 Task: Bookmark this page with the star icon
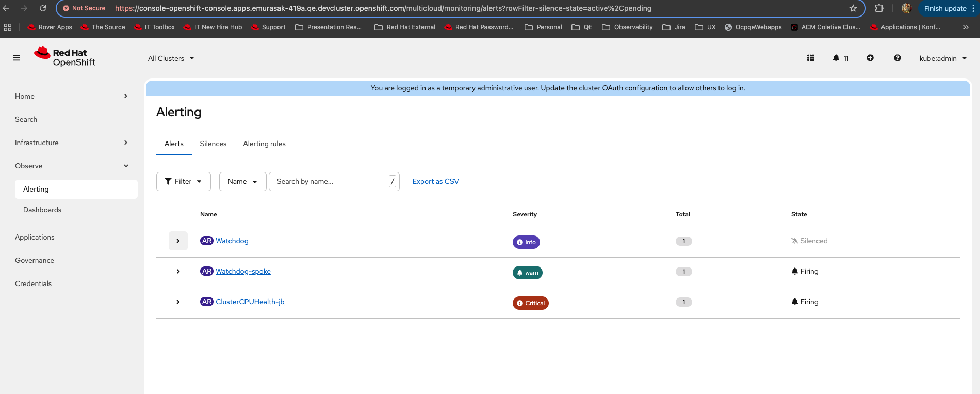(x=853, y=8)
